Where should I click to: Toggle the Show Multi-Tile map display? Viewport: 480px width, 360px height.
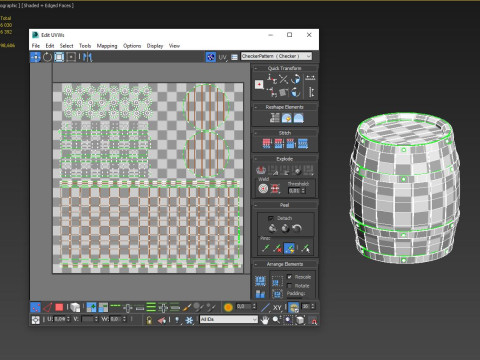click(211, 57)
